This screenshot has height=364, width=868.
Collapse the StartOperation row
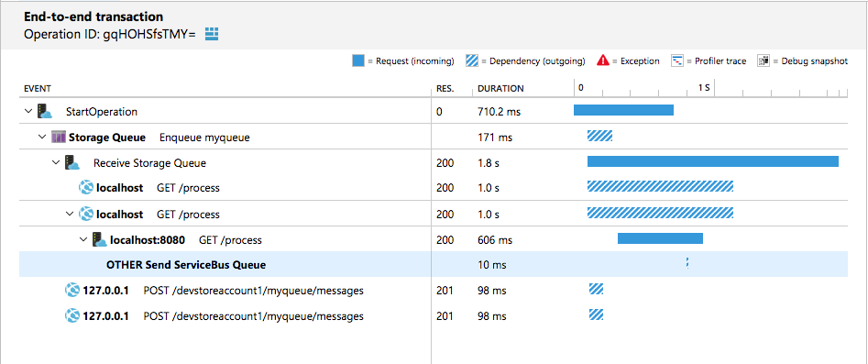point(28,111)
